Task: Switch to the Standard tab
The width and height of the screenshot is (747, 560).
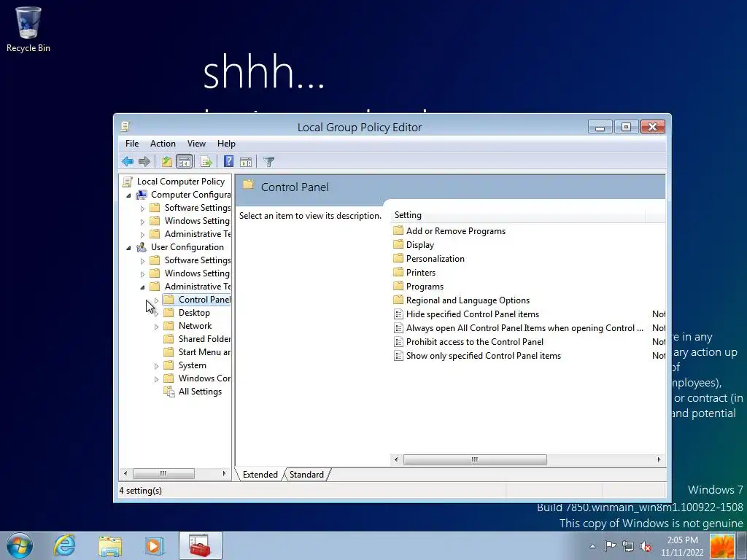Action: (306, 474)
